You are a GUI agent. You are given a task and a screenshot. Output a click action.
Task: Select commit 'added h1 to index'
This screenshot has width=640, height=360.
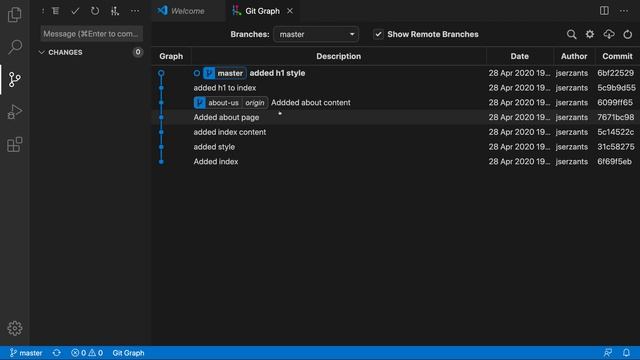pos(225,88)
